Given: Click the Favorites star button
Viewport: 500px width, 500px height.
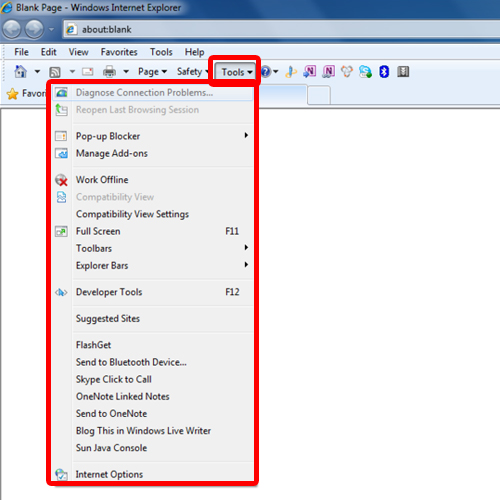Looking at the screenshot, I should pyautogui.click(x=12, y=94).
